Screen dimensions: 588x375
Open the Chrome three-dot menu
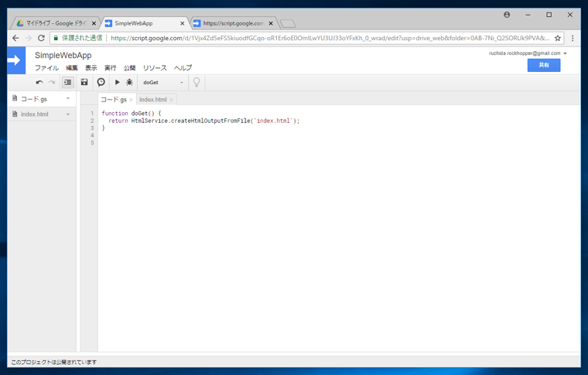coord(573,38)
